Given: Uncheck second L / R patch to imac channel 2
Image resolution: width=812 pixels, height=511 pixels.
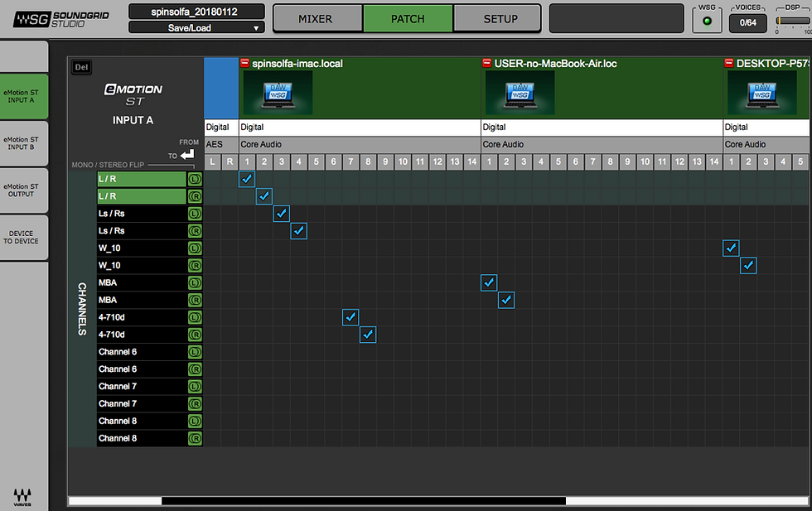Looking at the screenshot, I should tap(264, 196).
